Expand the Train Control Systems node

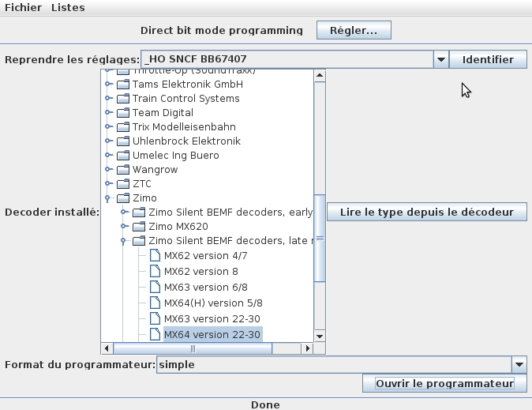pyautogui.click(x=108, y=98)
